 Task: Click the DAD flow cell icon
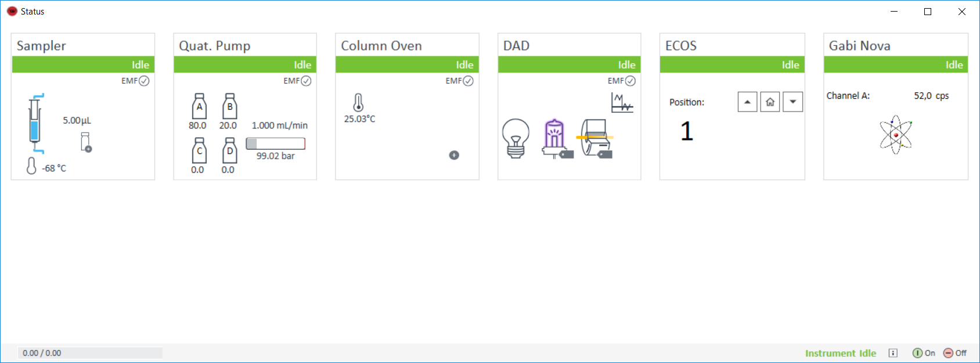tap(596, 138)
